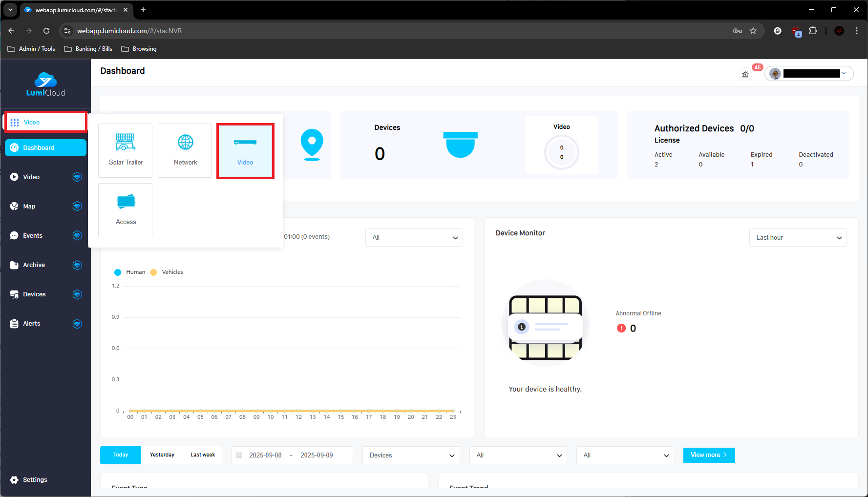Expand the Last hour dropdown
The width and height of the screenshot is (868, 497).
tap(798, 238)
